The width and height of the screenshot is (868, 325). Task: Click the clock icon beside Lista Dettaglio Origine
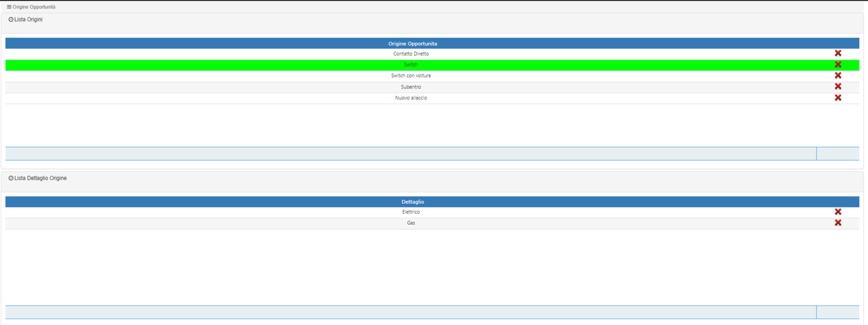pyautogui.click(x=11, y=178)
